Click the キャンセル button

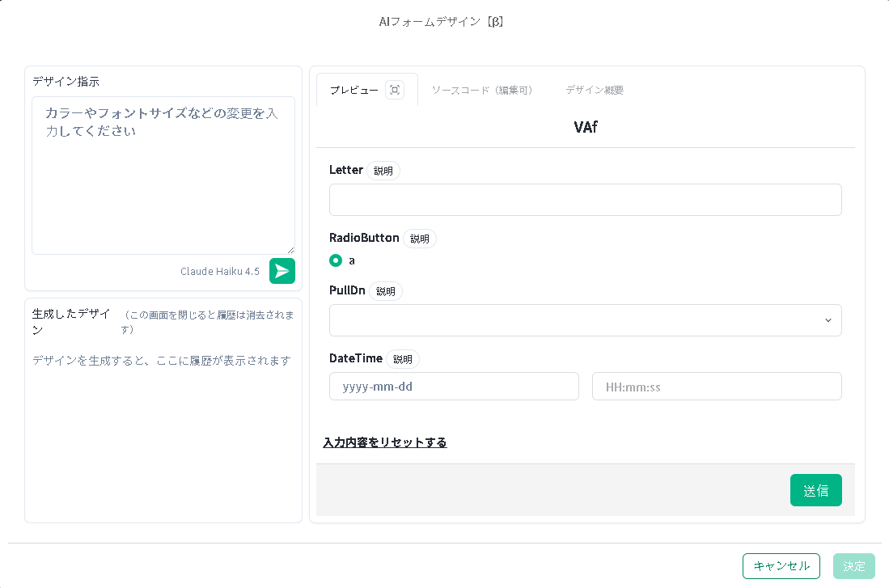[x=781, y=566]
